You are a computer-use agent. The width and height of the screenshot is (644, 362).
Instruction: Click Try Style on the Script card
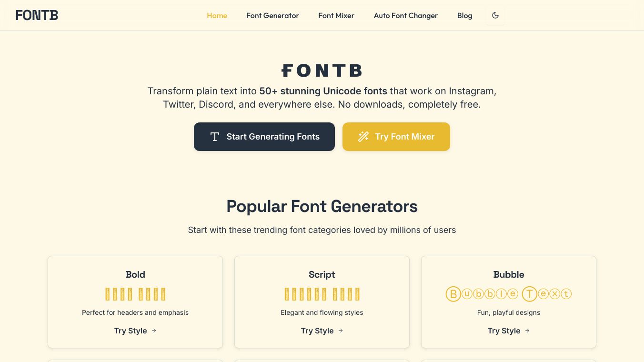pyautogui.click(x=322, y=331)
